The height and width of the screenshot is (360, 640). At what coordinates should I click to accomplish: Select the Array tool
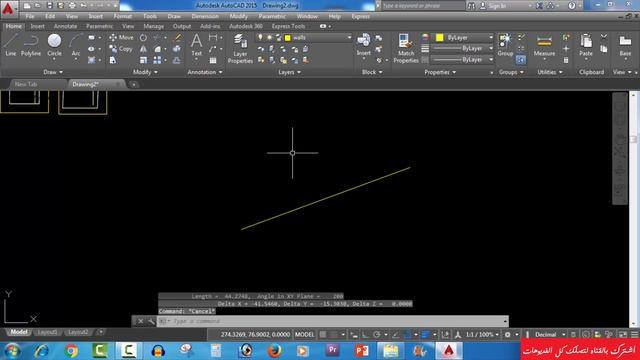point(157,60)
